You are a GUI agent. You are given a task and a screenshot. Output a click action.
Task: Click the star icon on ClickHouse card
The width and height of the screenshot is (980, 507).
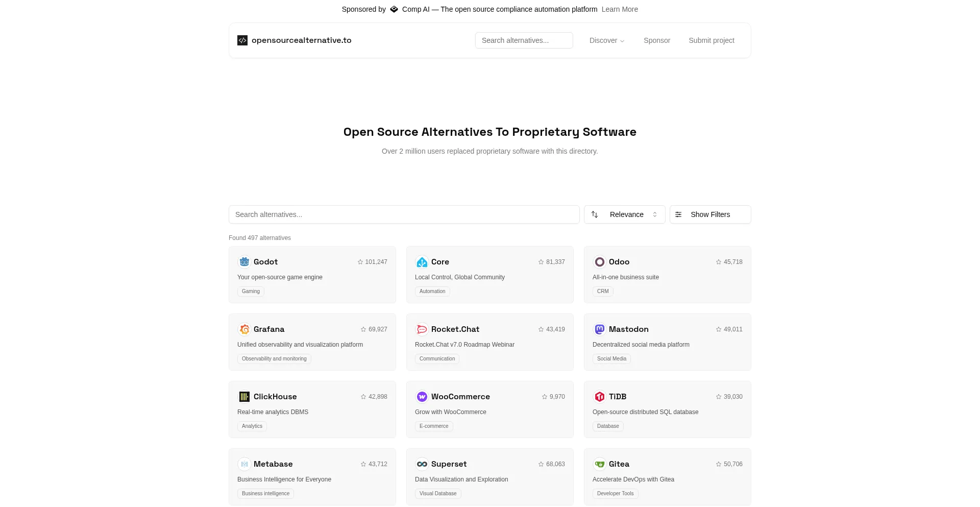point(363,397)
